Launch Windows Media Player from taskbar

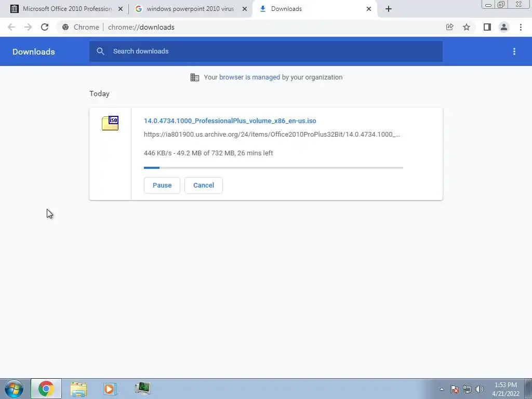110,389
